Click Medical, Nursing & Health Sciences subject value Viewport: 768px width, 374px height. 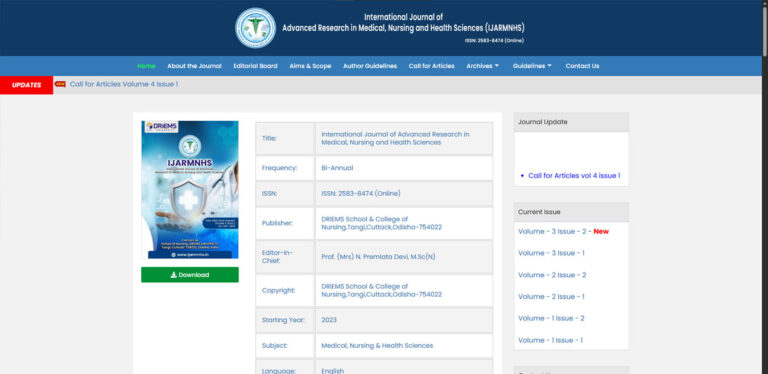click(377, 346)
